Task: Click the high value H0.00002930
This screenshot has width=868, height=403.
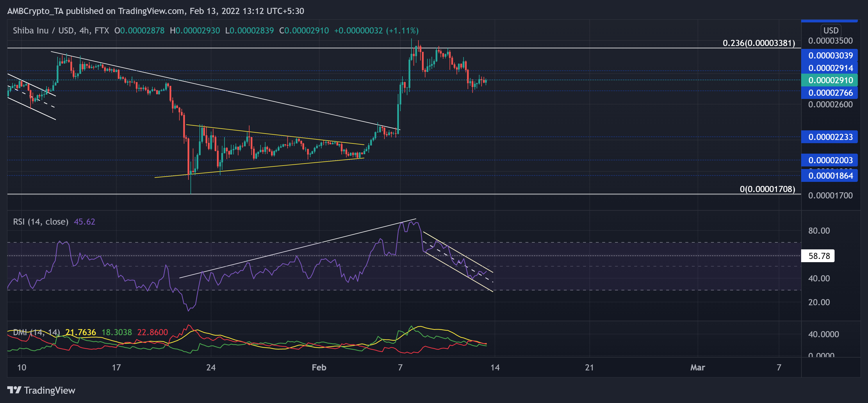Action: coord(195,31)
